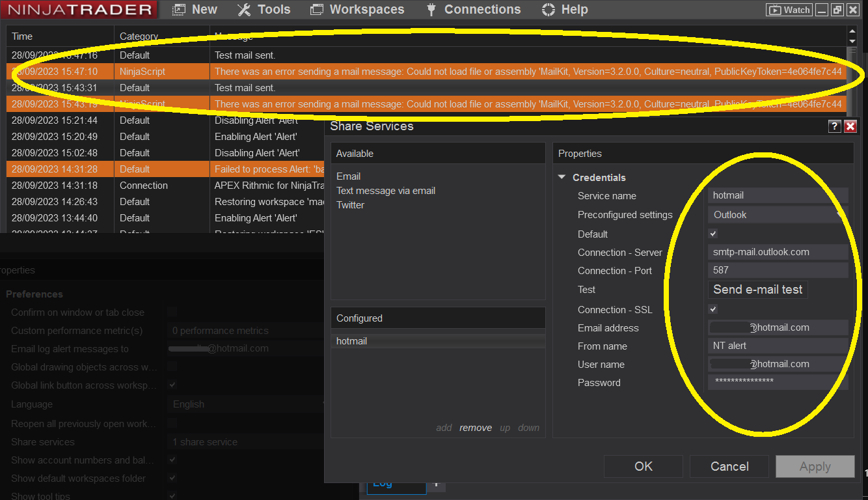This screenshot has height=500, width=868.
Task: Open the New menu
Action: pos(195,10)
